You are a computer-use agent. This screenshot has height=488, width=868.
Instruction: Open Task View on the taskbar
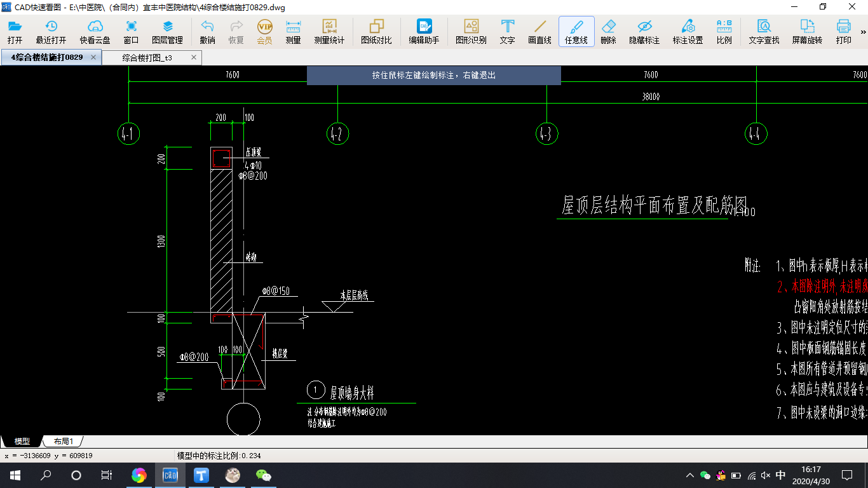click(x=107, y=475)
